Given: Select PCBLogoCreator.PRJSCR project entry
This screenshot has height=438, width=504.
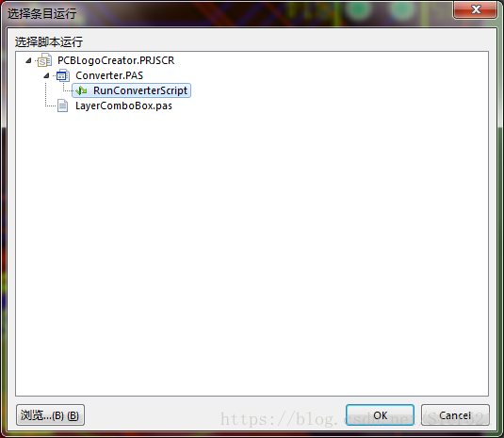Looking at the screenshot, I should (x=116, y=60).
